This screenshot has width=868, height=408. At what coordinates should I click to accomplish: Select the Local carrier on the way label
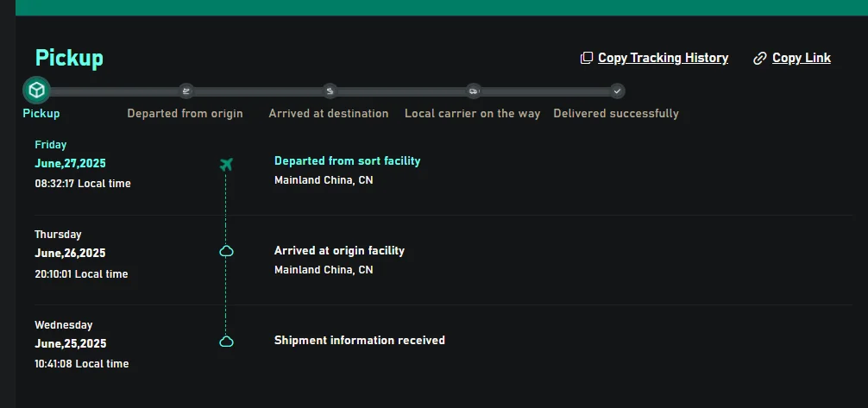[x=473, y=113]
